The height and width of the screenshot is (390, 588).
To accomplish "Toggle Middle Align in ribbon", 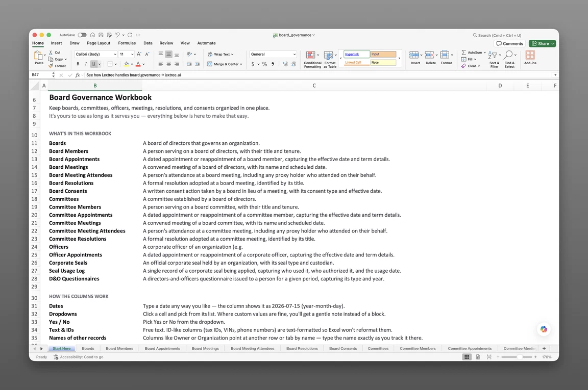I will (169, 55).
